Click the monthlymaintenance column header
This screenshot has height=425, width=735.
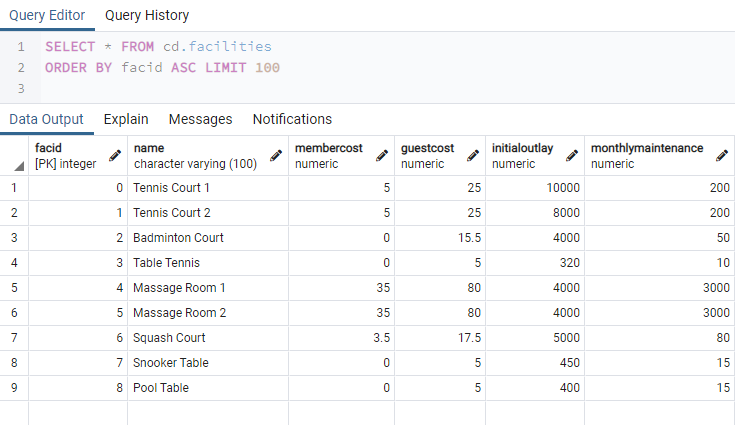click(646, 155)
